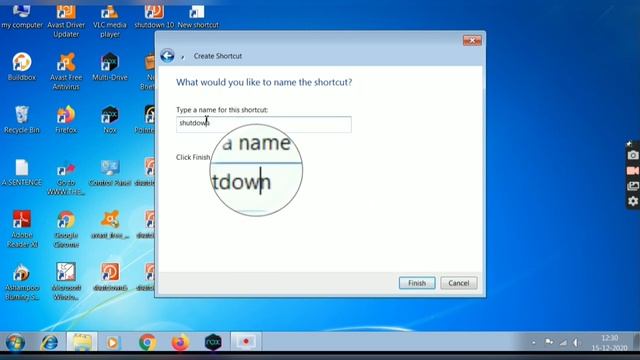Screen dimensions: 640x360
Task: Open the network signal tray icon
Action: click(563, 342)
